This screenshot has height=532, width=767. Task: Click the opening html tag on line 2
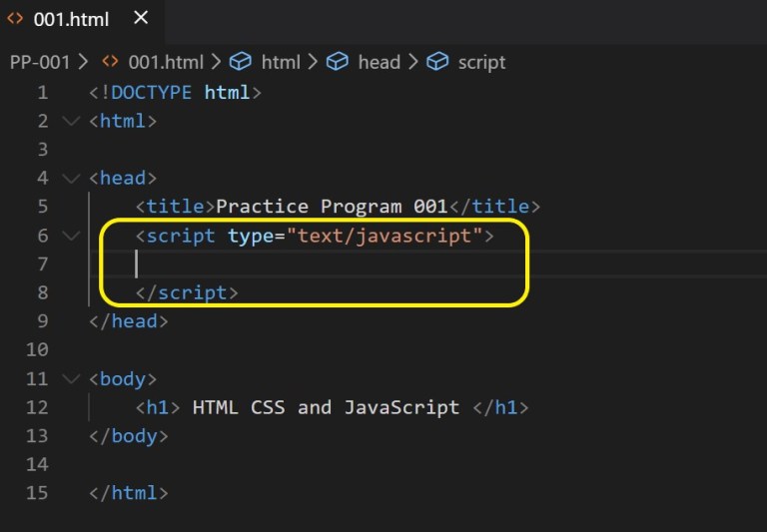pyautogui.click(x=123, y=121)
